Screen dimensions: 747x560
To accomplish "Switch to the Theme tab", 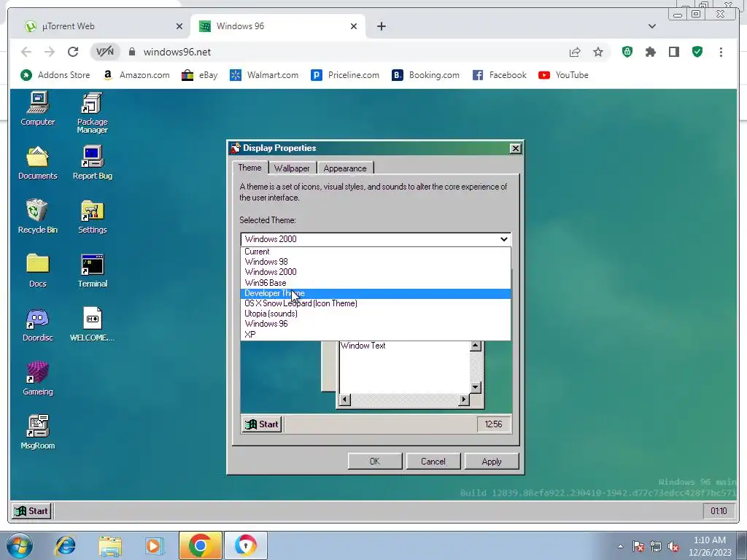I will (249, 168).
